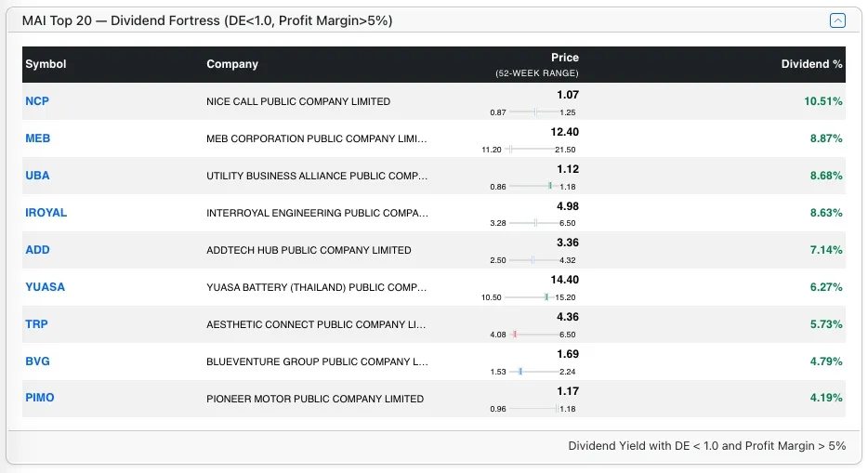The height and width of the screenshot is (473, 868).
Task: Click the MAI Top 20 Dividend Fortress title
Action: tap(207, 20)
